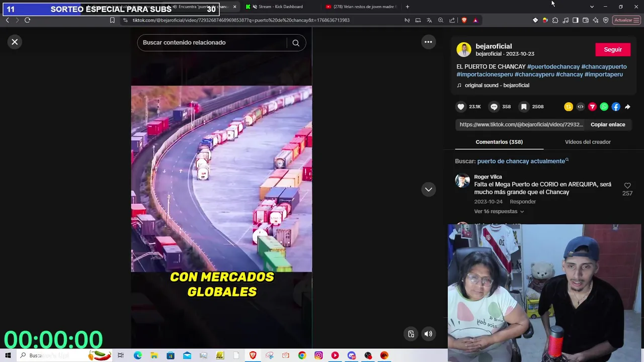Get embed code via code icon
644x362 pixels.
581,107
